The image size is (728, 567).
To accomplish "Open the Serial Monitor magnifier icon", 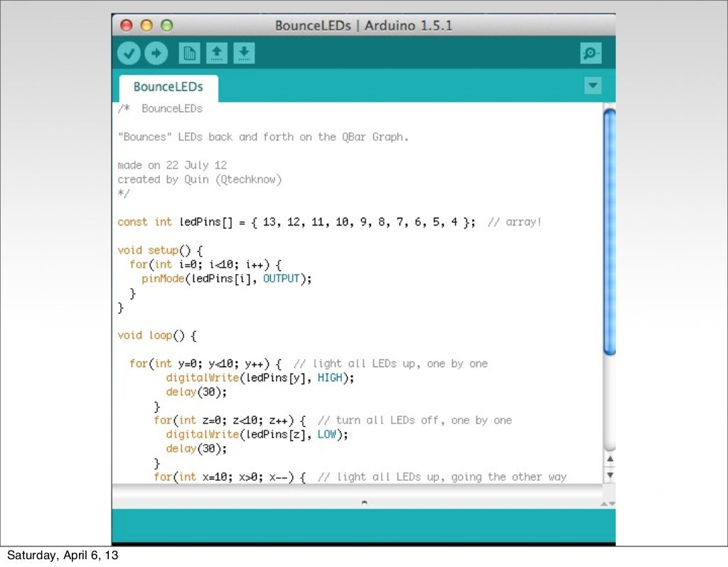I will (x=591, y=53).
